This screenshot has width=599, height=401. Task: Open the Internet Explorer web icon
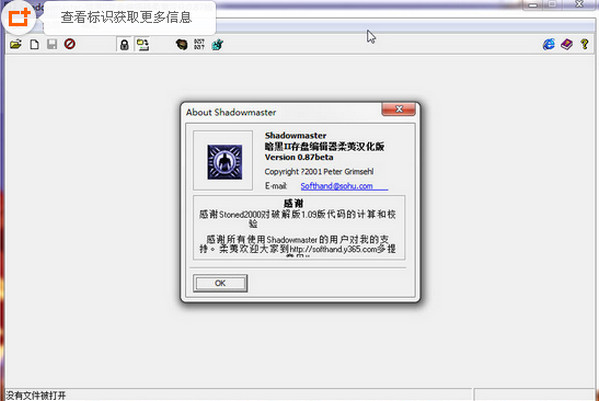click(x=549, y=44)
